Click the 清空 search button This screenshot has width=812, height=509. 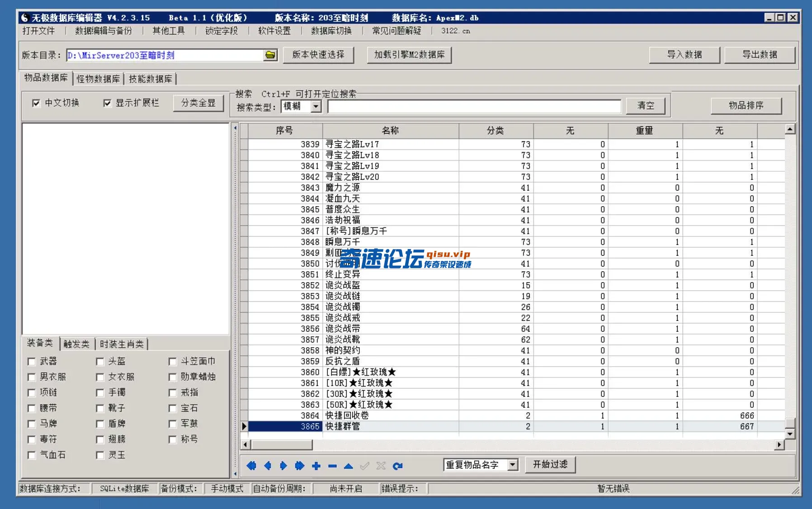(x=646, y=106)
